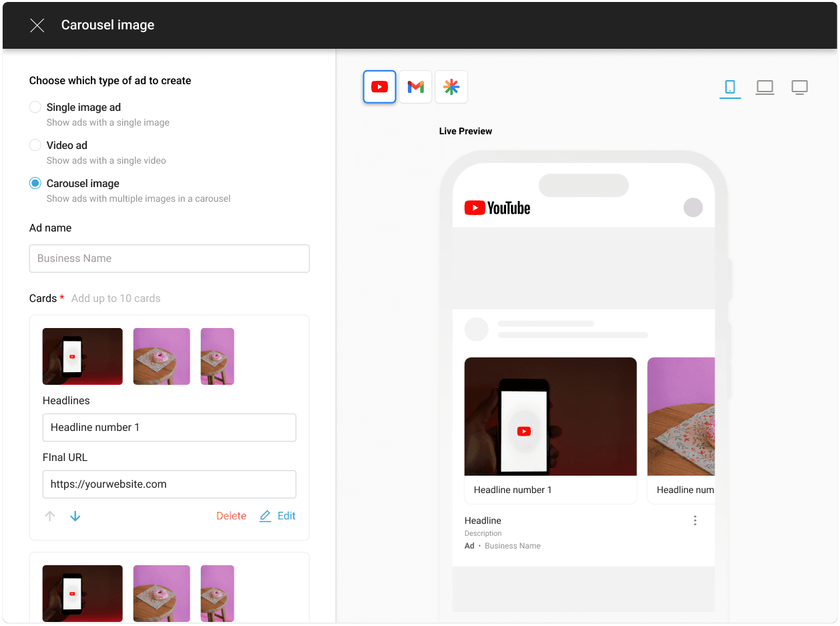This screenshot has width=840, height=626.
Task: Click 'Show ads with a single video' text
Action: pyautogui.click(x=106, y=160)
